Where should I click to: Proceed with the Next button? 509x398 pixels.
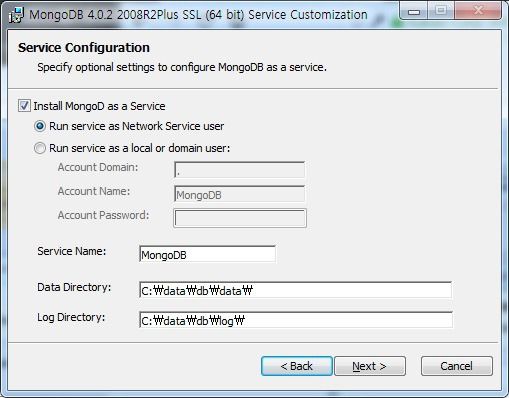[370, 366]
